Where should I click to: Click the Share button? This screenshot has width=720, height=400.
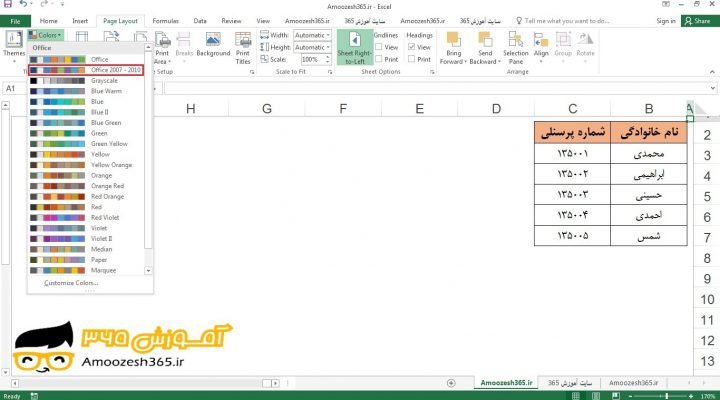pyautogui.click(x=697, y=21)
